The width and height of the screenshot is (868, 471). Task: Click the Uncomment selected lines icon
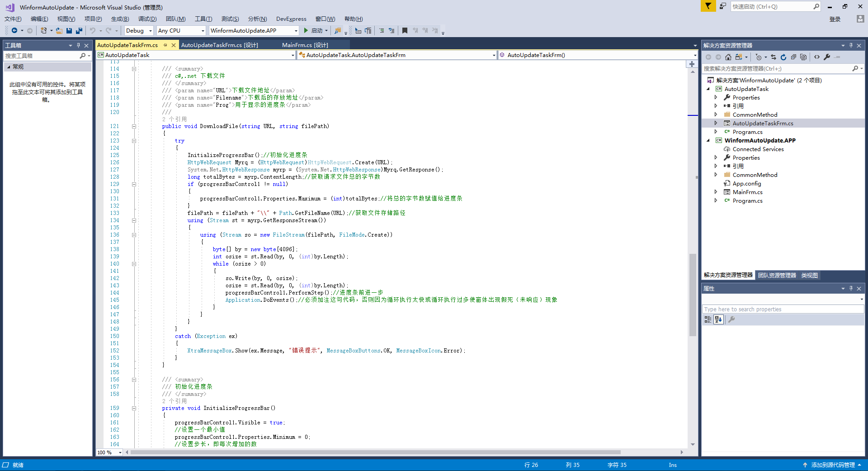tap(392, 31)
